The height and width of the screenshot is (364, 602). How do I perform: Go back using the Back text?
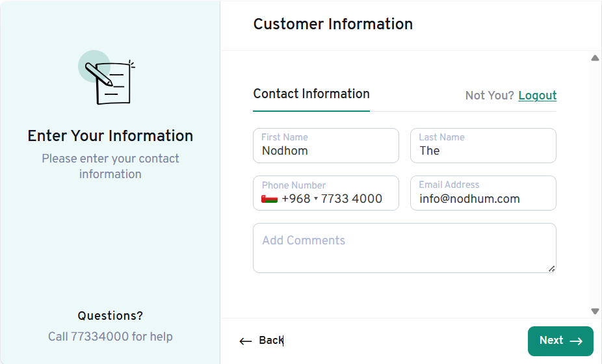[270, 341]
